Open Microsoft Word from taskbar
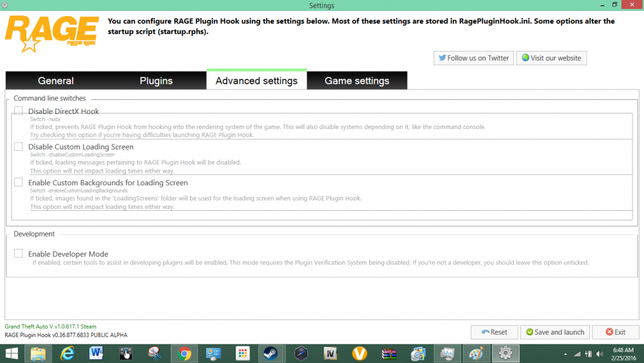644x363 pixels. click(96, 353)
